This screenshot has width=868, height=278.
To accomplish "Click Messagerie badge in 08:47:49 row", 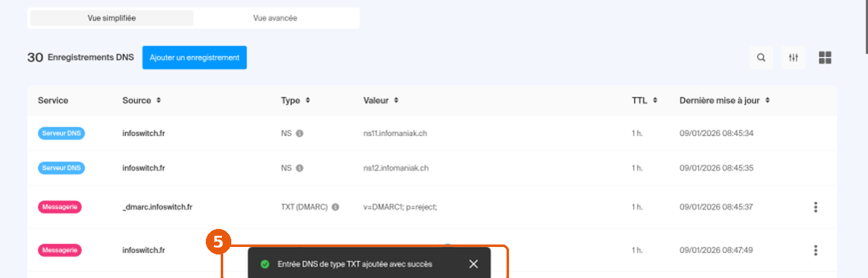I will pos(60,251).
